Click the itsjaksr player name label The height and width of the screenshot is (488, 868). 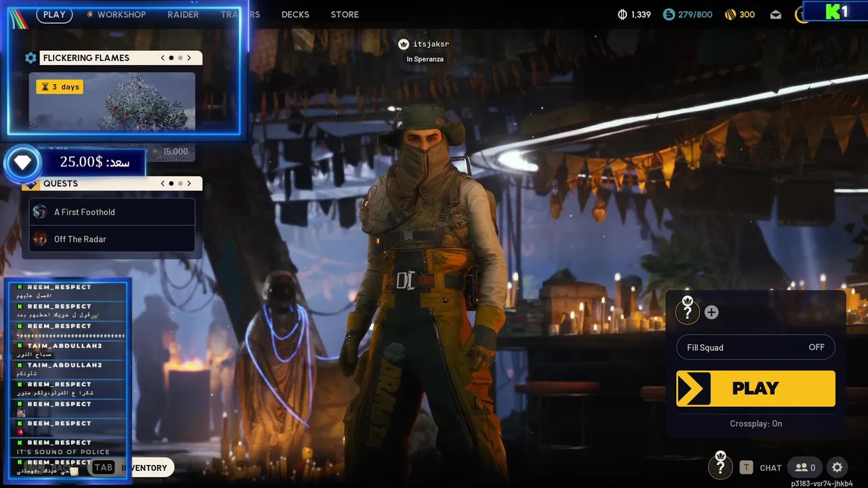pos(431,43)
